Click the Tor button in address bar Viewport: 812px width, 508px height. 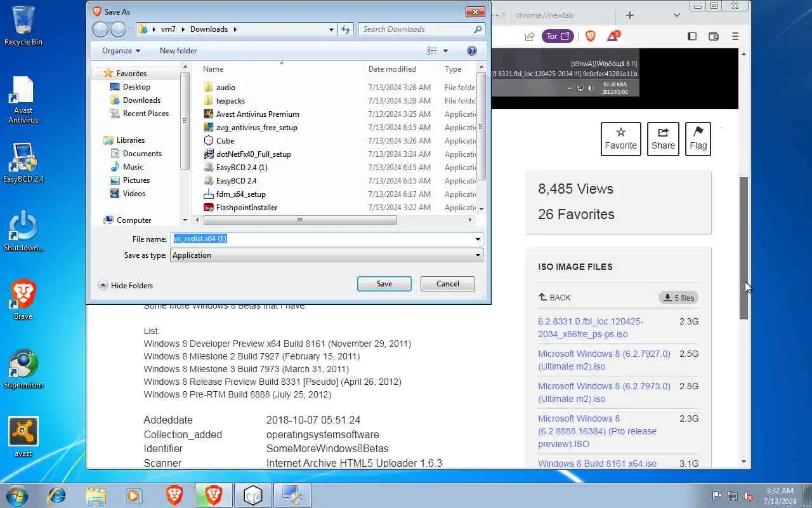558,36
